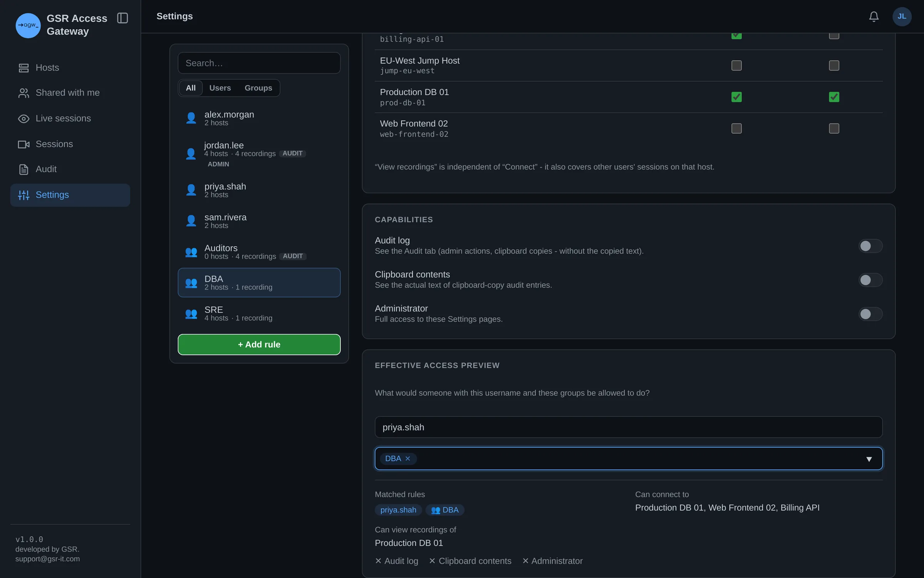Uncheck Connect for Production DB 01

point(737,97)
